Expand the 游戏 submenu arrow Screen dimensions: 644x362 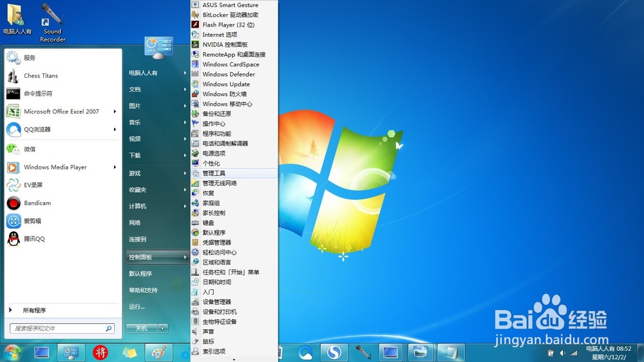[x=185, y=173]
